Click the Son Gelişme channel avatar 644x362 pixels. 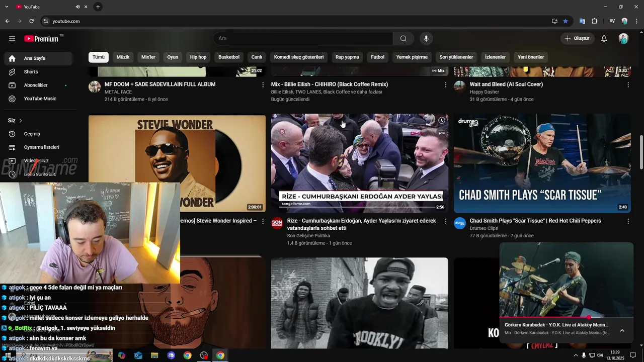click(x=277, y=223)
